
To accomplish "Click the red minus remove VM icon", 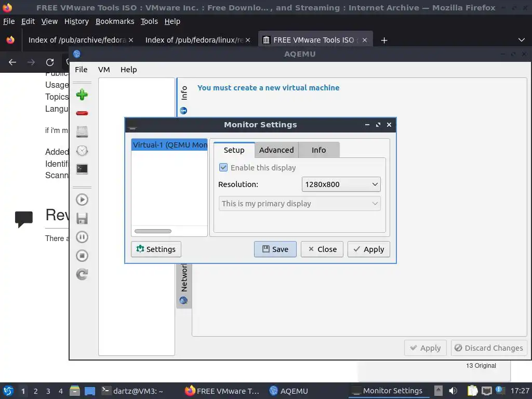I will (x=82, y=113).
